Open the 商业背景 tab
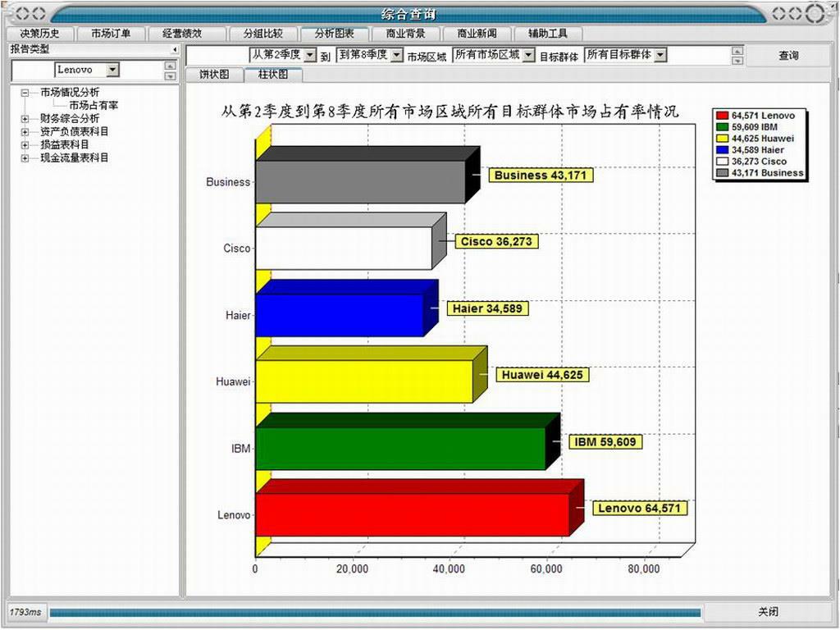Screen dimensions: 840x630 [405, 33]
